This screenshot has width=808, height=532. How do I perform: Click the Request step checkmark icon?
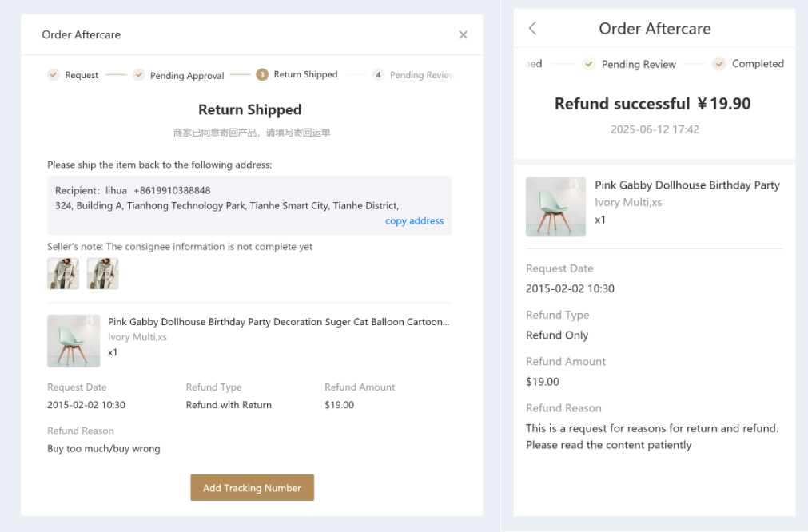[54, 75]
